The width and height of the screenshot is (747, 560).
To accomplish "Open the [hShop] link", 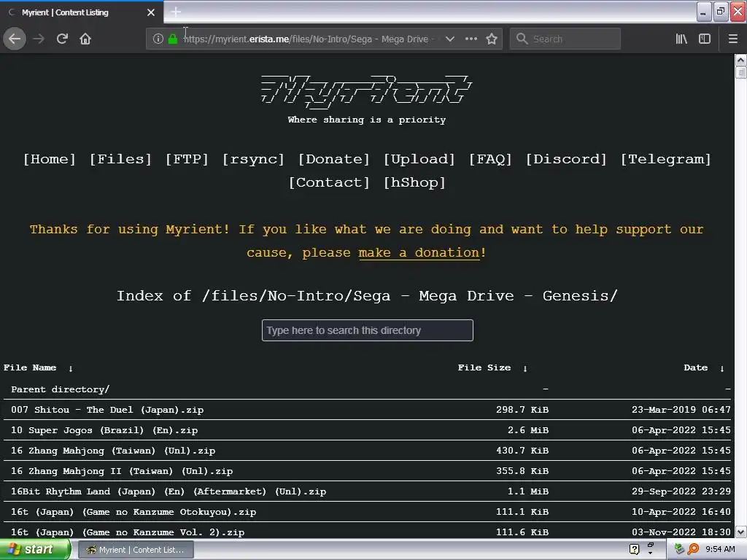I will click(x=414, y=182).
